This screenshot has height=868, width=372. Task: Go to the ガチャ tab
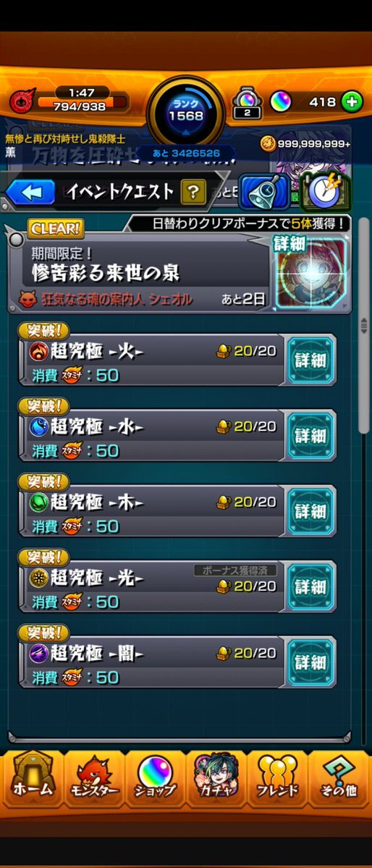216,777
